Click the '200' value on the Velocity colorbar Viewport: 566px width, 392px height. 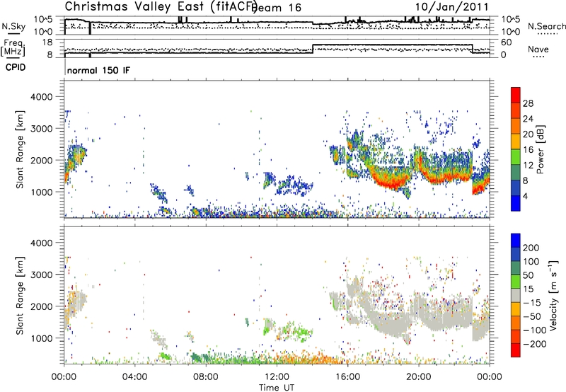(x=531, y=248)
